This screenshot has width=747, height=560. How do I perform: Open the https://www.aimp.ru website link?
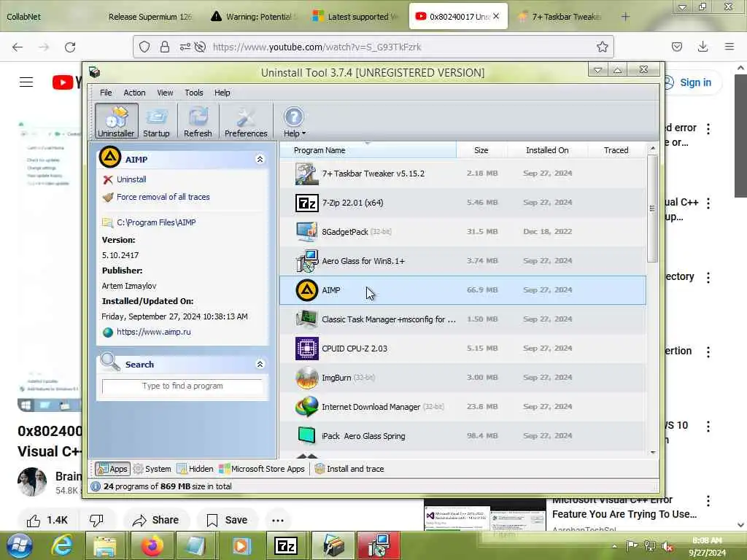tap(153, 332)
